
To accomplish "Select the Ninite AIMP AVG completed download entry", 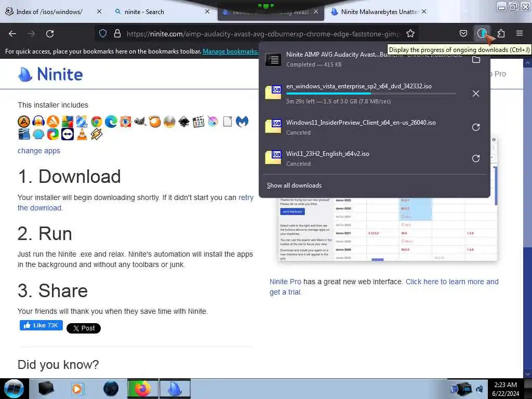I will point(363,59).
